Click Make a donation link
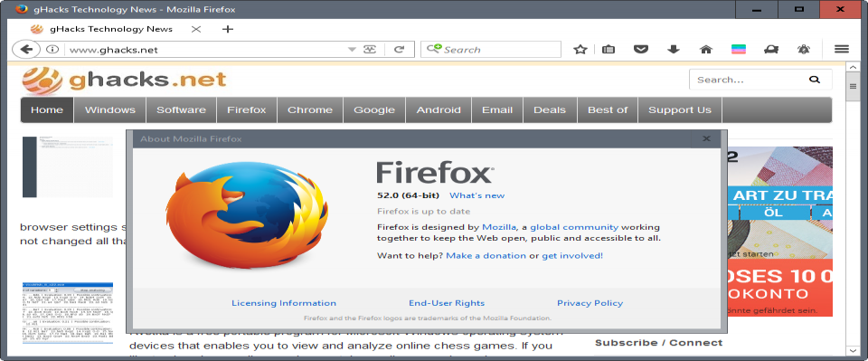This screenshot has height=361, width=868. (486, 256)
